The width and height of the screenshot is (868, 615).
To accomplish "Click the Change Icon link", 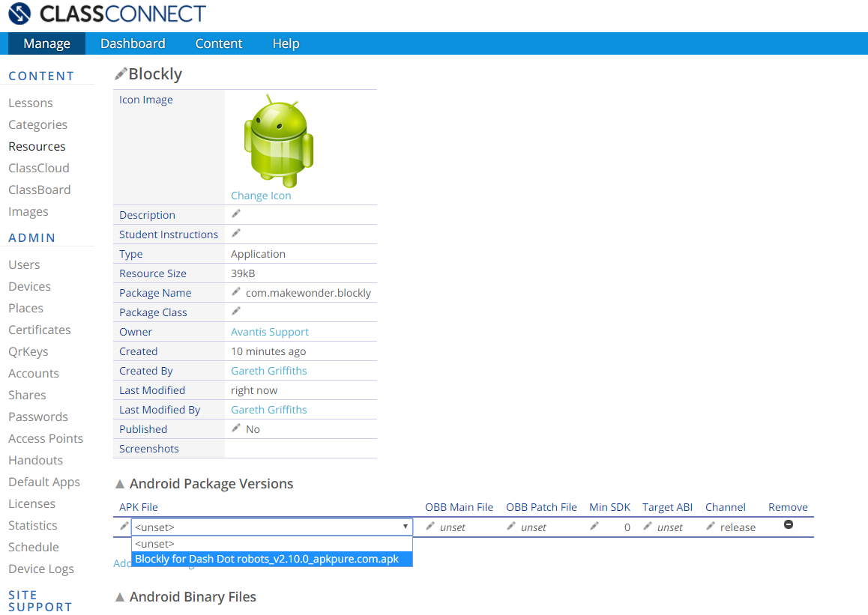I will coord(261,196).
